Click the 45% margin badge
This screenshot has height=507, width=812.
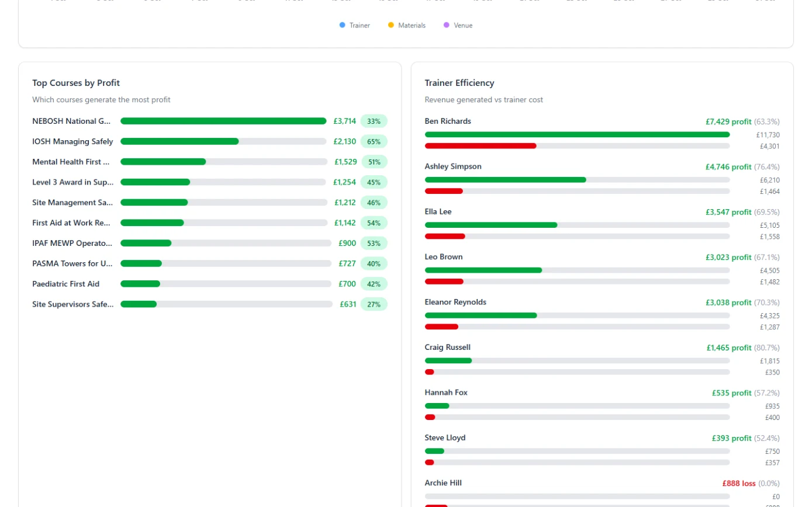coord(374,182)
